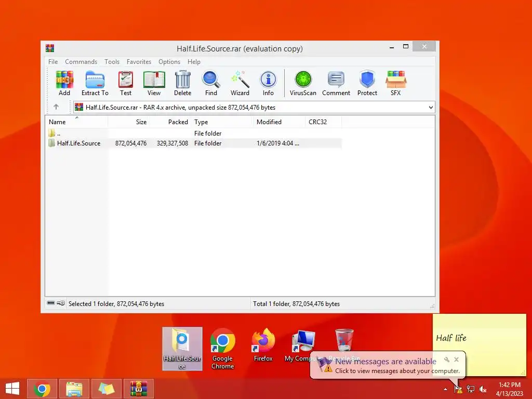Click the Extract To toolbar icon

[x=95, y=84]
